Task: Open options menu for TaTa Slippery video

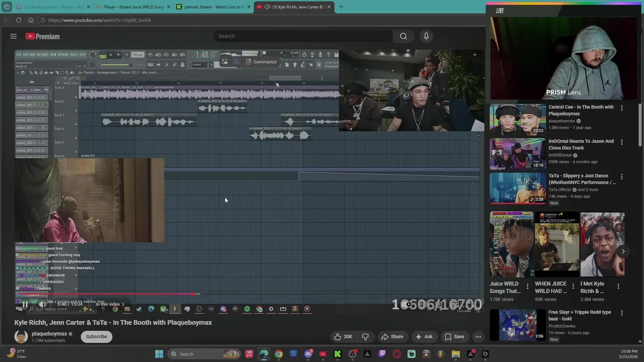Action: [622, 176]
